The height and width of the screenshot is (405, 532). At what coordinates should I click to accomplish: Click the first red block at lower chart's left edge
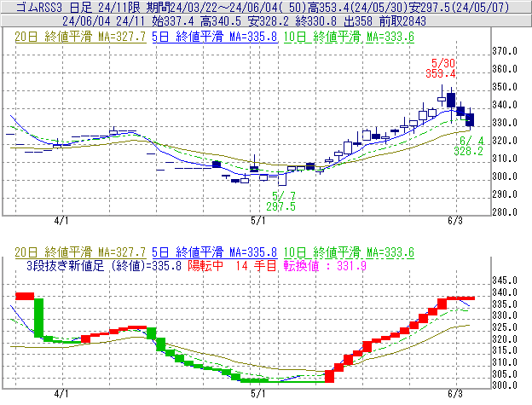pos(25,296)
